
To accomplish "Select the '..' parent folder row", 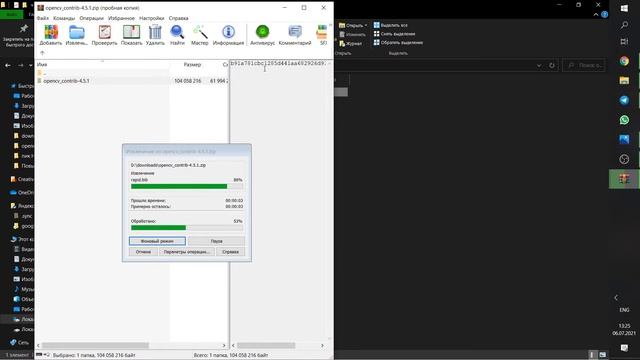I will tap(133, 73).
